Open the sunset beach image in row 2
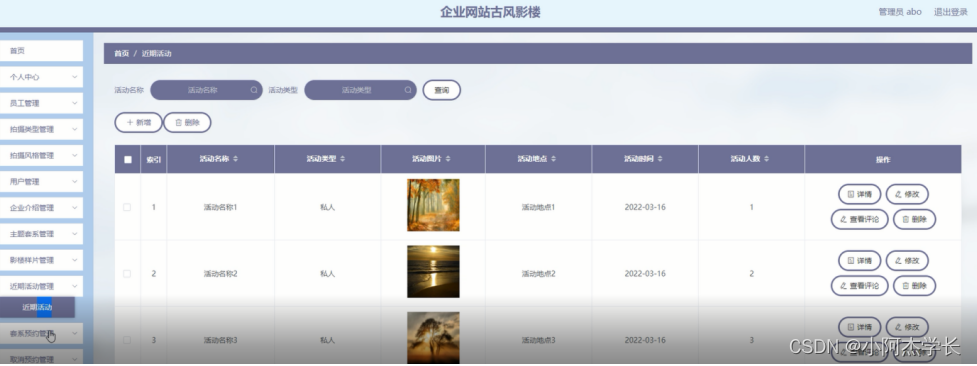977x366 pixels. point(433,271)
